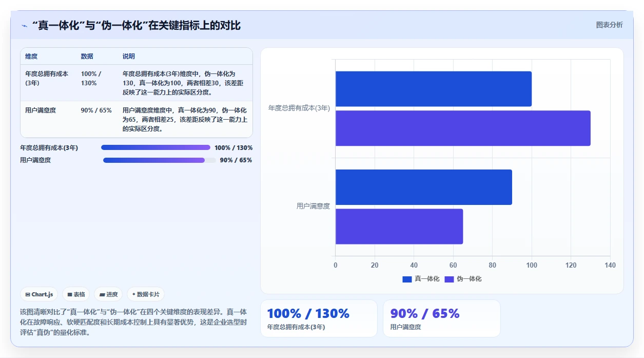Click the 真一体化 bar for 用户满意度
This screenshot has height=358, width=644.
424,187
